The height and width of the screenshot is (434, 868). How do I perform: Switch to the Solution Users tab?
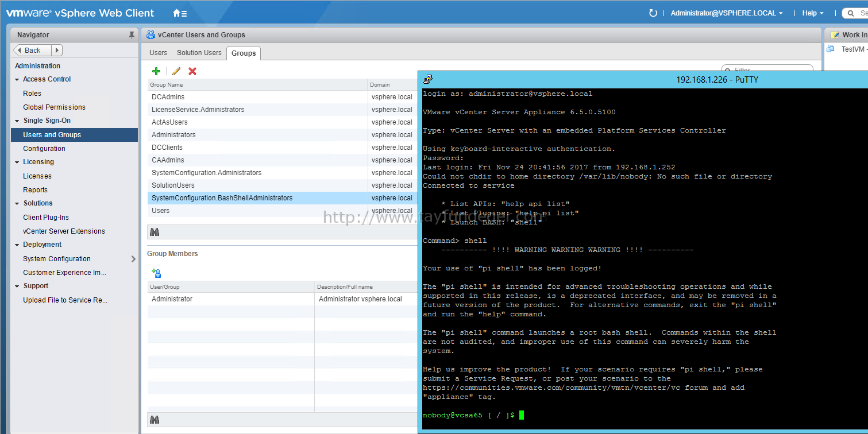(199, 53)
